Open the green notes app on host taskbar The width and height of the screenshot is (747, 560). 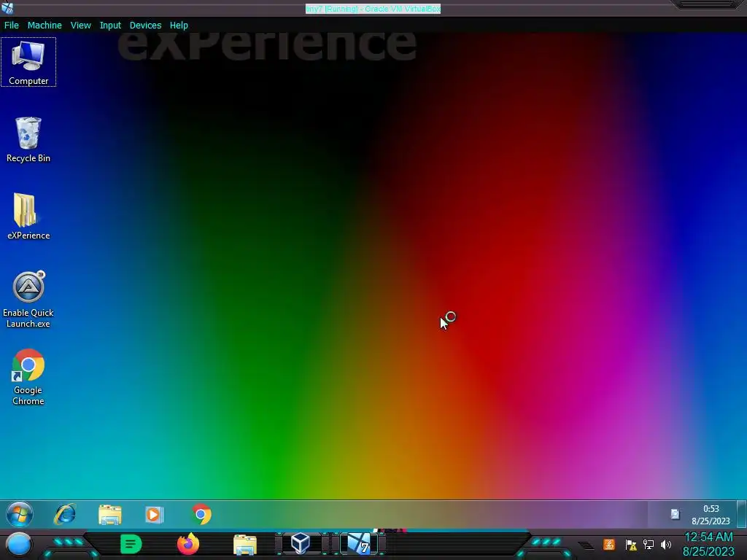[131, 544]
